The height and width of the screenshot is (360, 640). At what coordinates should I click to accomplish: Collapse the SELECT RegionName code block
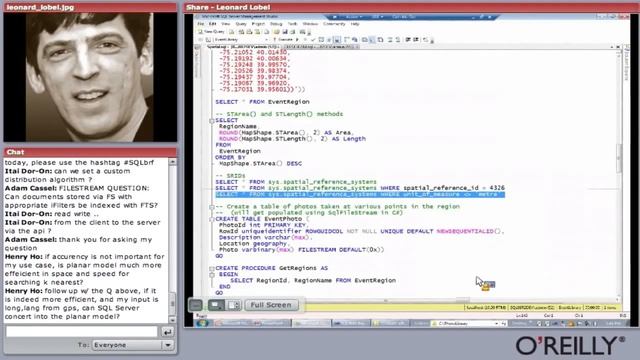[x=211, y=121]
